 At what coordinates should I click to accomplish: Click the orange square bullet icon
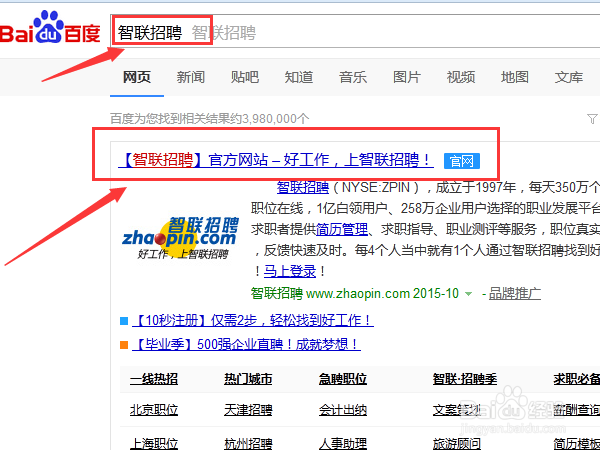124,345
